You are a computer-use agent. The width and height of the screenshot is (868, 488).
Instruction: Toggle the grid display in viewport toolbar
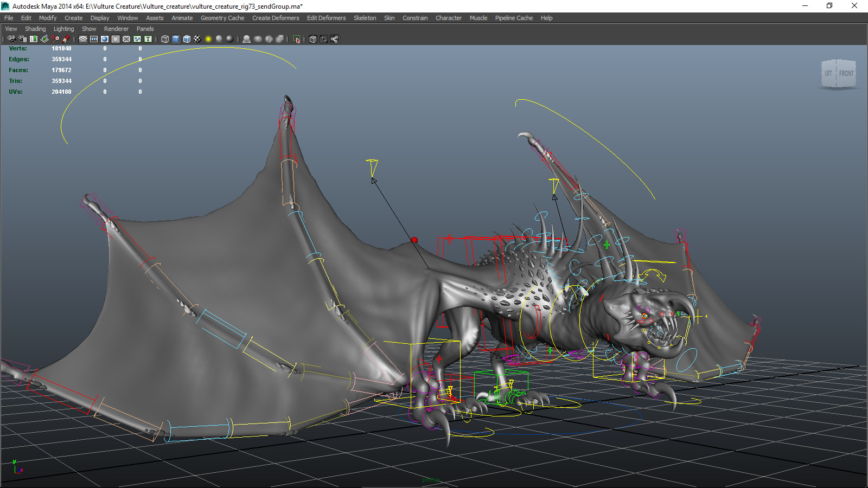click(x=82, y=39)
